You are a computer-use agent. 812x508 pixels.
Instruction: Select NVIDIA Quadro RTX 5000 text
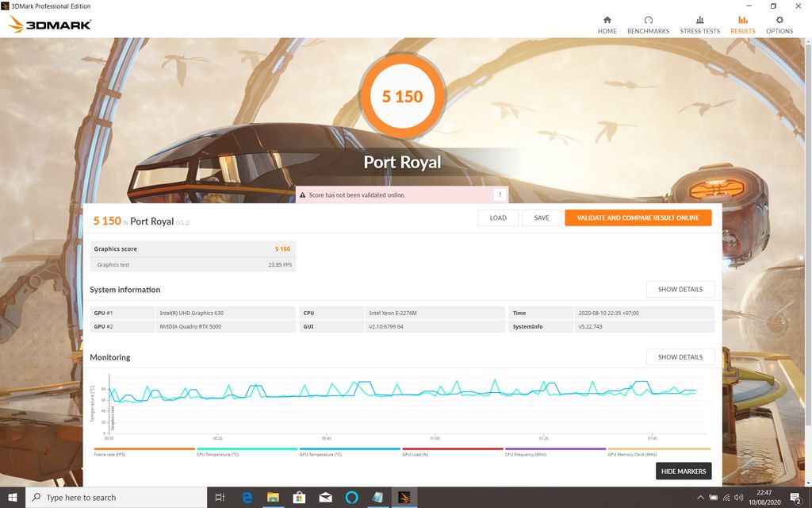point(190,326)
